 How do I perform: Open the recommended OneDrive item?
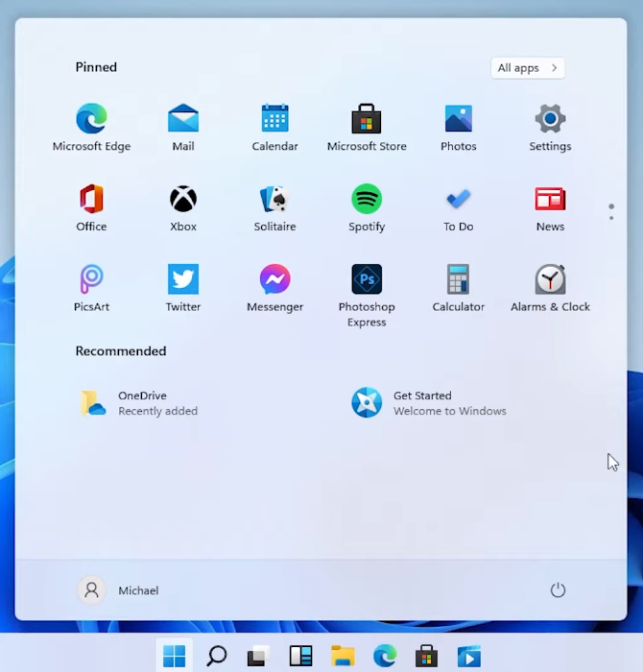[x=140, y=403]
